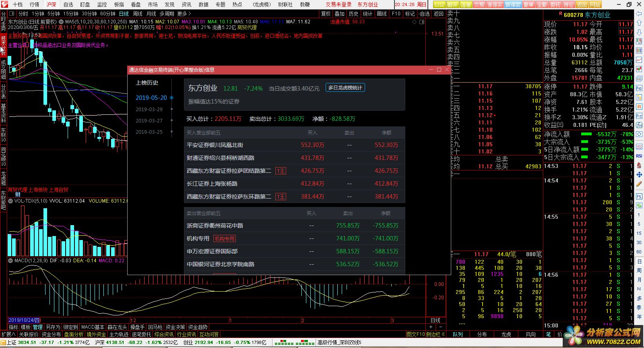The image size is (644, 348).
Task: Click the 年 yearly period in right sidebar
Action: coord(639,317)
